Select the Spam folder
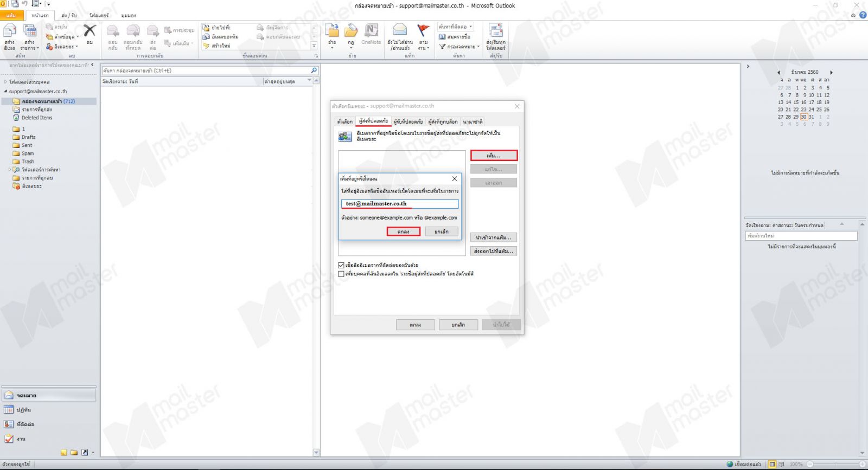This screenshot has height=470, width=868. point(28,153)
